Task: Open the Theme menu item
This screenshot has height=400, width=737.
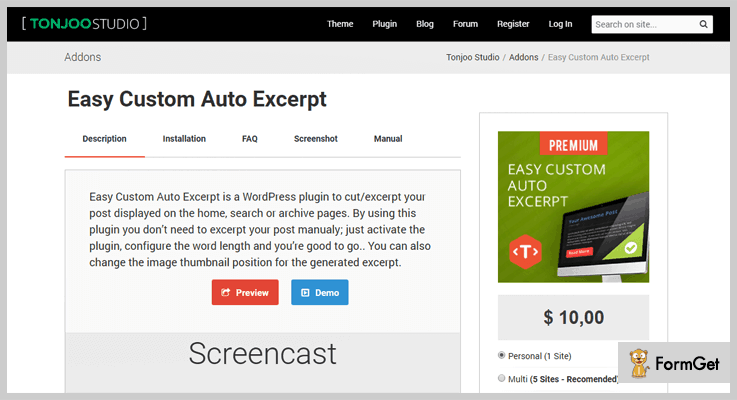Action: pos(340,24)
